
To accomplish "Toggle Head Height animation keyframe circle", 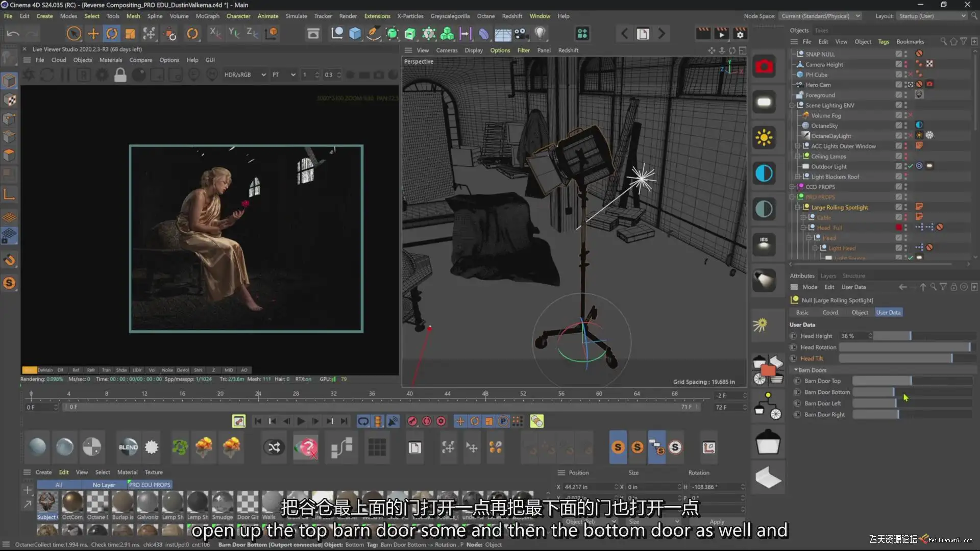I will tap(793, 336).
